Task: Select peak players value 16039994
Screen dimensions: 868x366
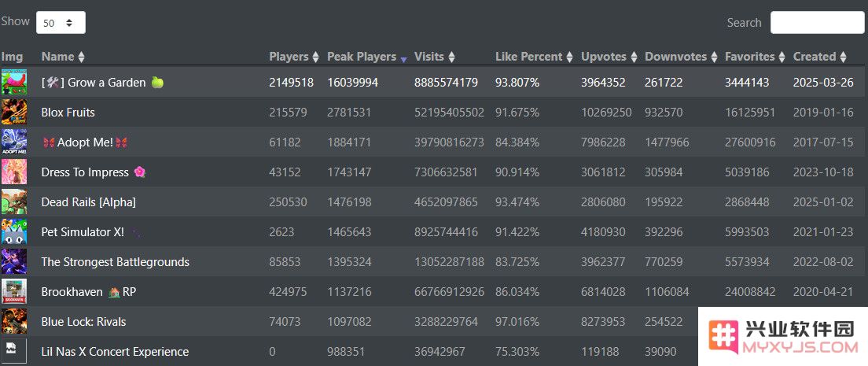Action: 352,83
